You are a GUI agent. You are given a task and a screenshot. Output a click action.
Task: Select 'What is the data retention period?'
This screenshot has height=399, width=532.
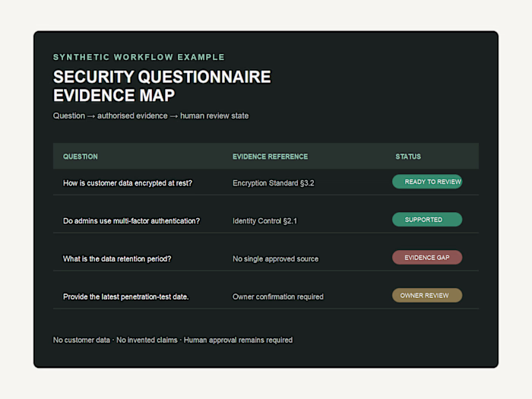pos(117,259)
